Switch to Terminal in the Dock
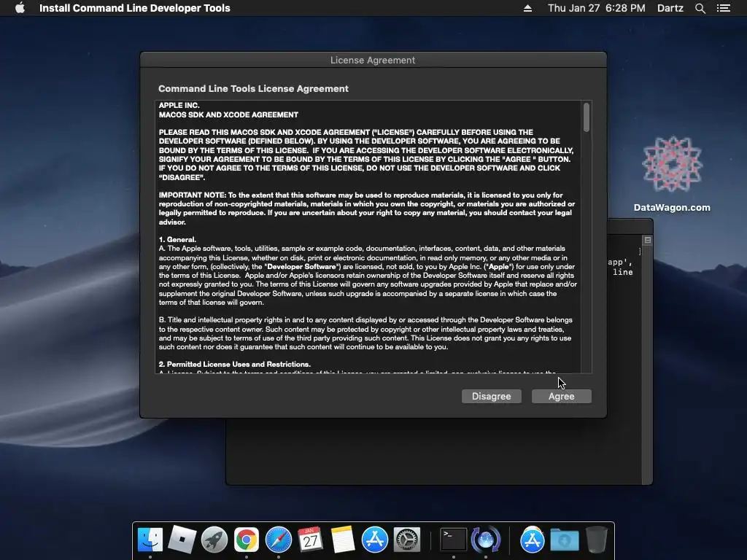Screen dimensions: 747x560 [x=453, y=540]
